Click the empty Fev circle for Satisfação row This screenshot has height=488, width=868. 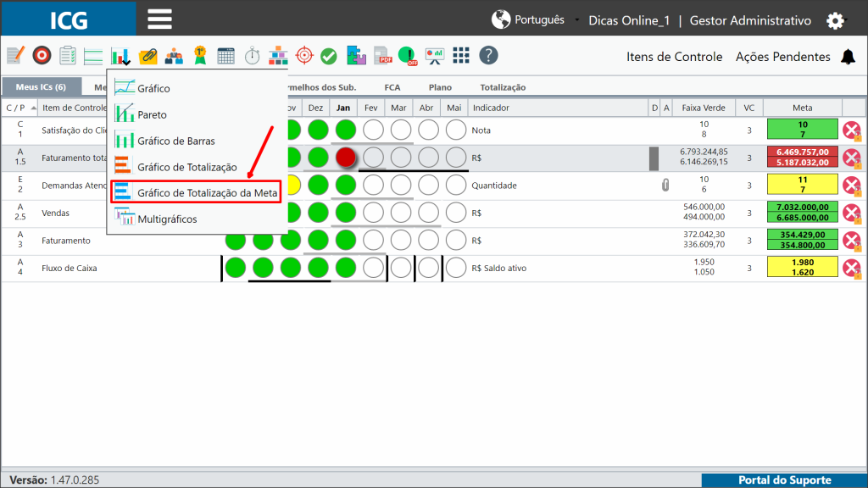(x=373, y=130)
